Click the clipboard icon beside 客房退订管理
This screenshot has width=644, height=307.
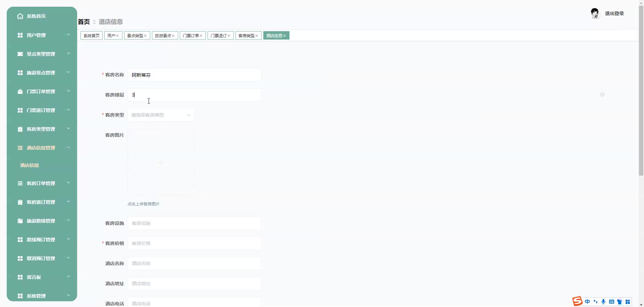coord(20,202)
